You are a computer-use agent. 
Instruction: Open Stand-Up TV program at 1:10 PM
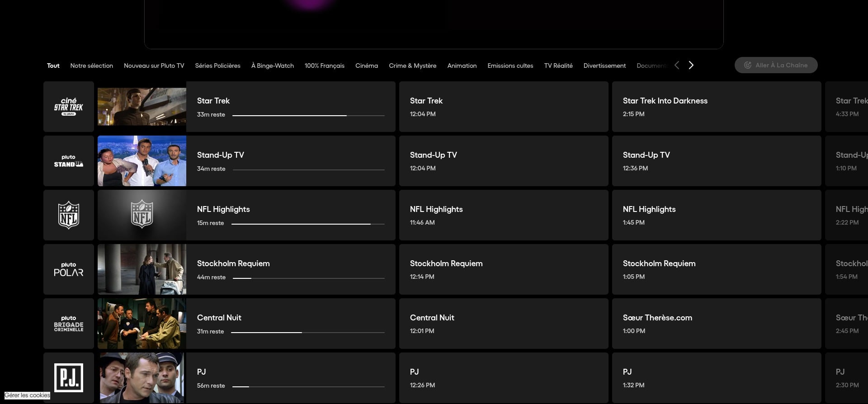point(847,161)
